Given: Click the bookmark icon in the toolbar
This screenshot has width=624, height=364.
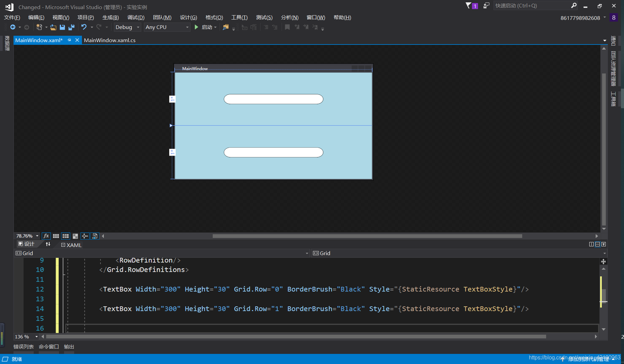Looking at the screenshot, I should (x=287, y=27).
